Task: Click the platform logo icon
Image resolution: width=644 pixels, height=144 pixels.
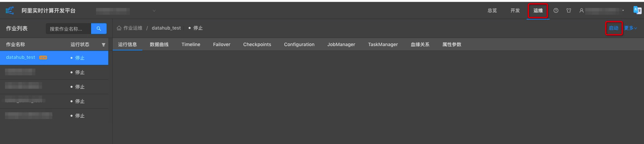Action: pos(10,11)
